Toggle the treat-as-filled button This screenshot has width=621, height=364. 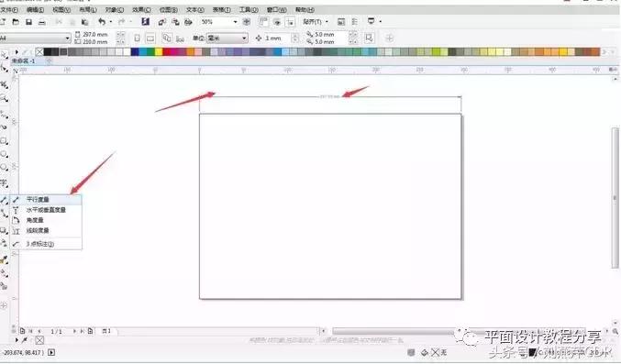coord(369,38)
